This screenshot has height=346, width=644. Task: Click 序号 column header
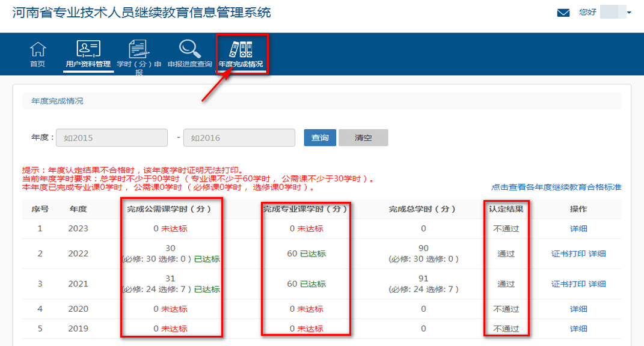click(x=40, y=209)
